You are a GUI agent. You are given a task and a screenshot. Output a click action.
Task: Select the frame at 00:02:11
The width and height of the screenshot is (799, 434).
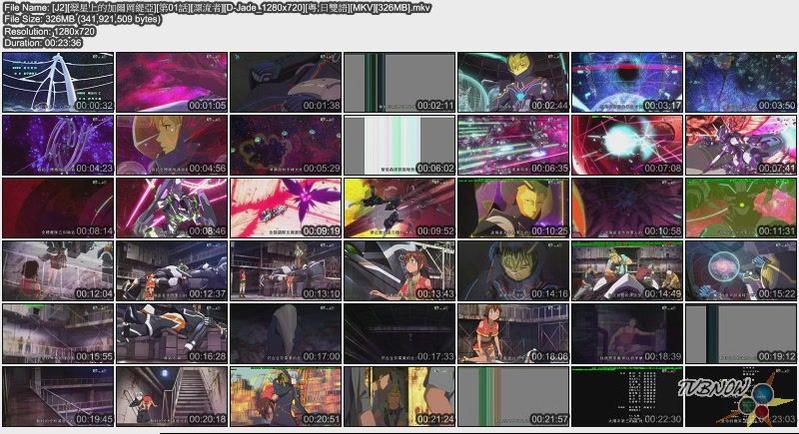point(399,82)
